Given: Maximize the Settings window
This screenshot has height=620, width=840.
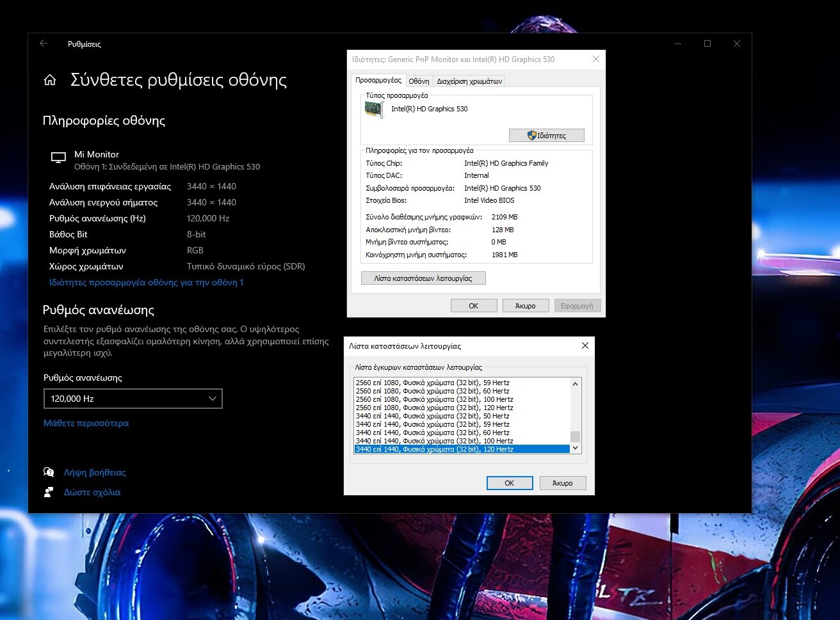Looking at the screenshot, I should click(707, 44).
